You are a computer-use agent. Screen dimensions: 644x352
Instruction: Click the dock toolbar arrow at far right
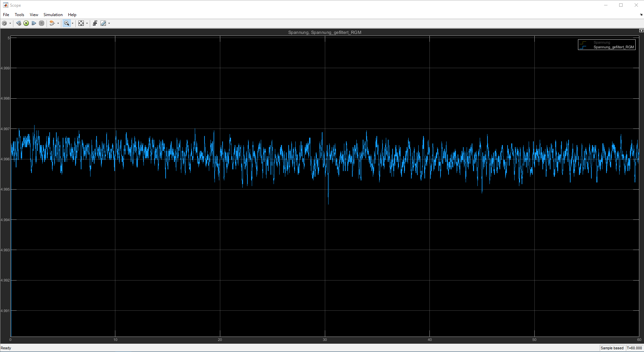point(641,15)
